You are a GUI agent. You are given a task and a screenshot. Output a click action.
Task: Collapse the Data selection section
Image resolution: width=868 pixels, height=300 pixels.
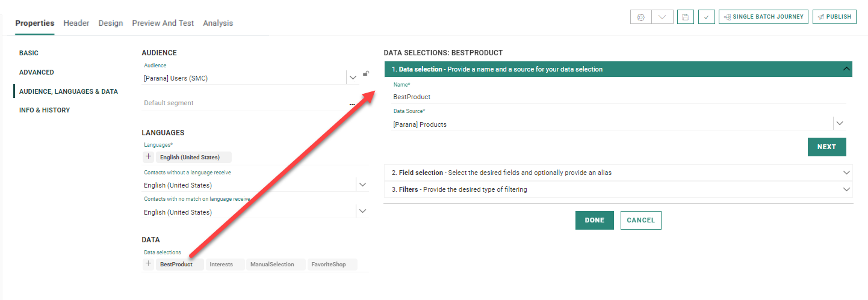(x=847, y=69)
